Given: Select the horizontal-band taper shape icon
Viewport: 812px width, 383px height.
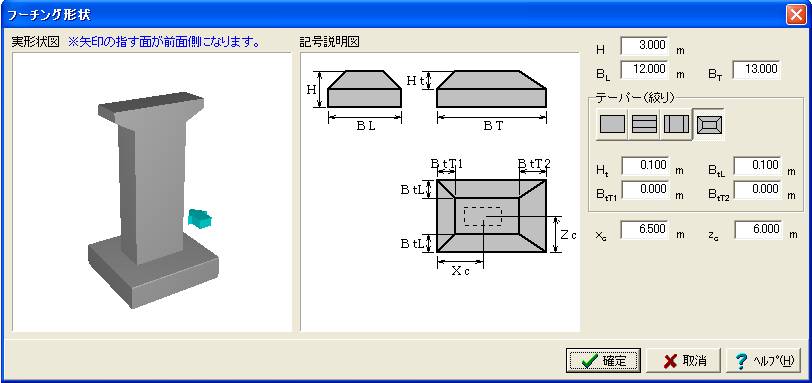Looking at the screenshot, I should (x=644, y=124).
